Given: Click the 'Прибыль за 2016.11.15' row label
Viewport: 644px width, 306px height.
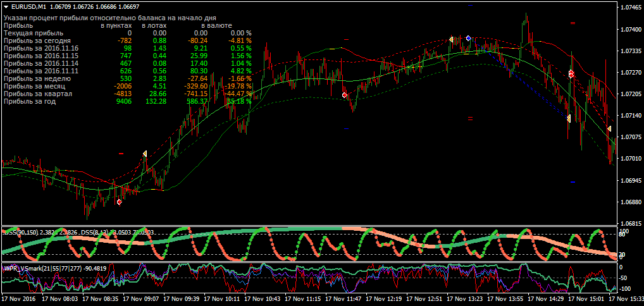Looking at the screenshot, I should click(x=41, y=56).
